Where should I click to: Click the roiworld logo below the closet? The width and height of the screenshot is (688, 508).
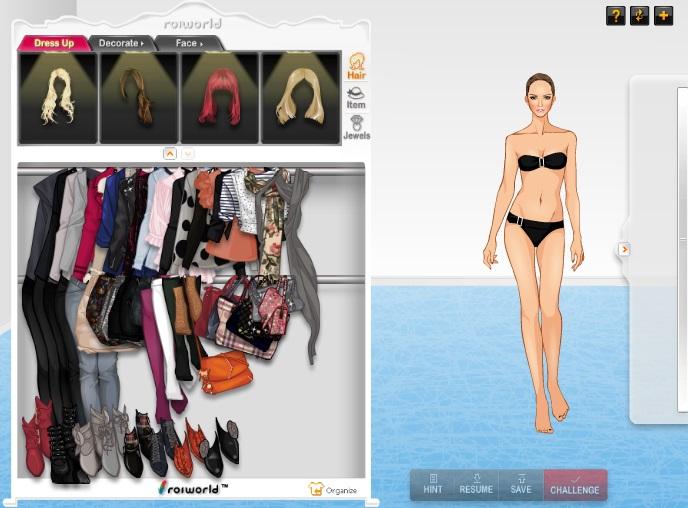coord(193,488)
